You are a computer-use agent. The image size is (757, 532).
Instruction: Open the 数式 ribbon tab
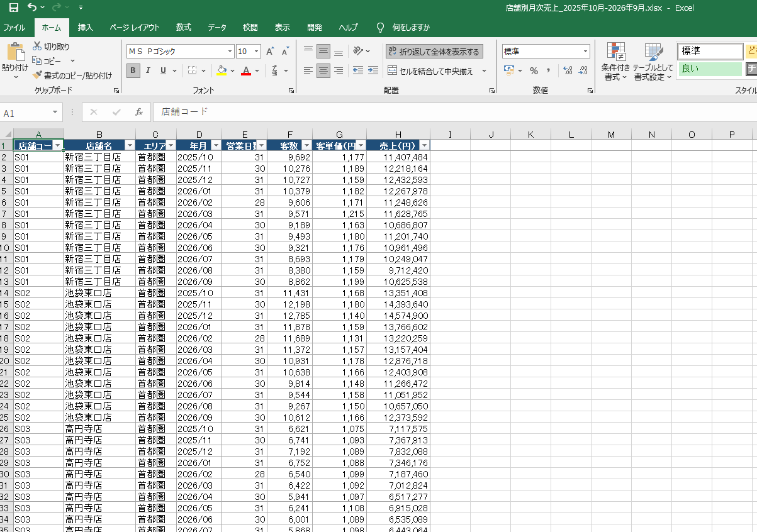point(184,28)
